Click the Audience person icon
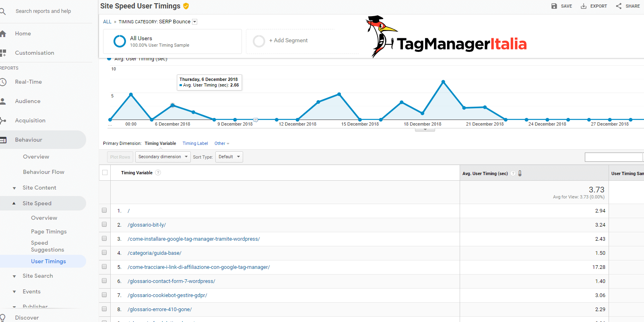The height and width of the screenshot is (322, 644). 3,101
